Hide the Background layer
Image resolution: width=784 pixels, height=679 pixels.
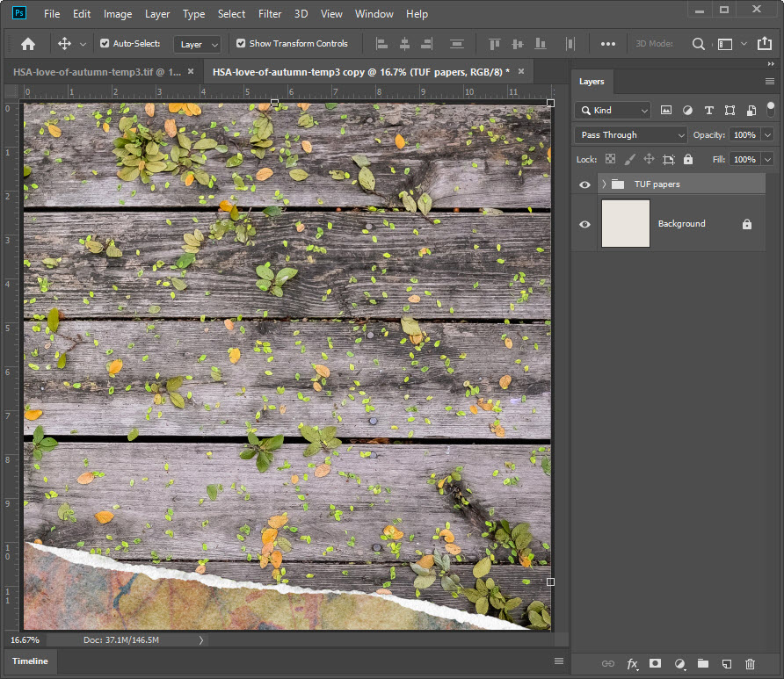coord(585,224)
